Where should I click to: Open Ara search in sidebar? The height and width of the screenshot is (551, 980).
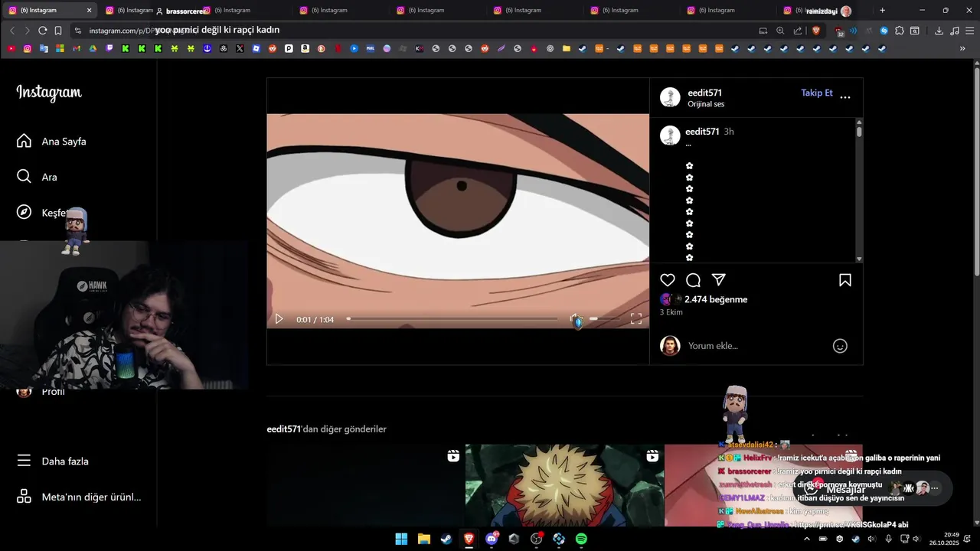(x=37, y=177)
